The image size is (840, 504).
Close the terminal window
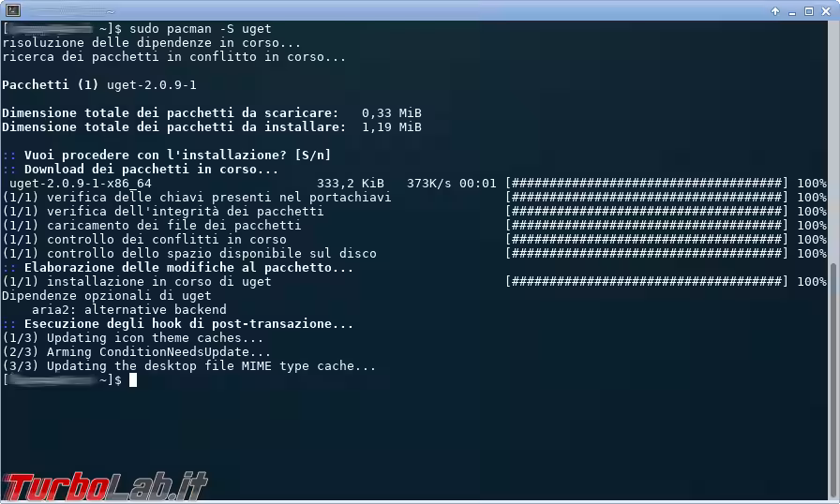pos(826,11)
